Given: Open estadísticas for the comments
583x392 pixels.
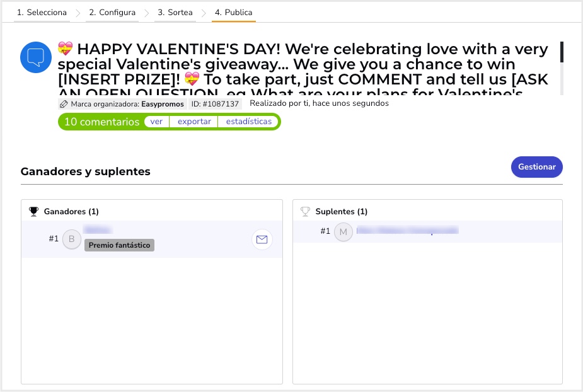Looking at the screenshot, I should (x=249, y=122).
